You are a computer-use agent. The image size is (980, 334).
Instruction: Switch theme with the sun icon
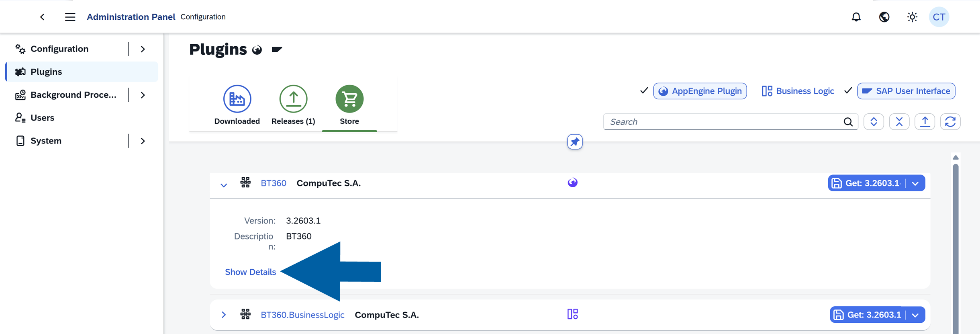912,17
